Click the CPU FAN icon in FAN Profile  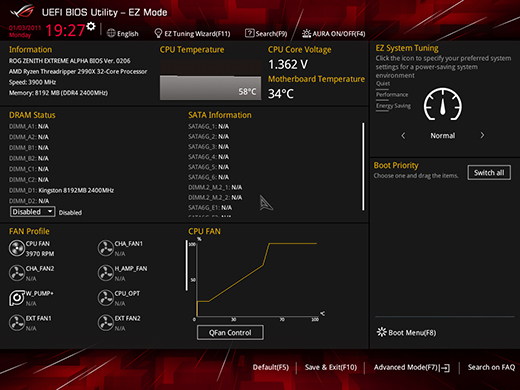click(x=17, y=248)
